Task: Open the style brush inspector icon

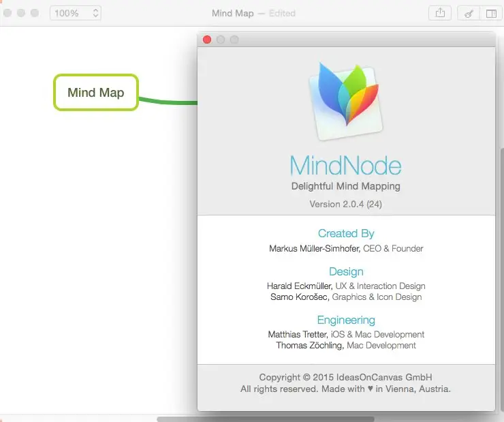Action: pos(469,13)
